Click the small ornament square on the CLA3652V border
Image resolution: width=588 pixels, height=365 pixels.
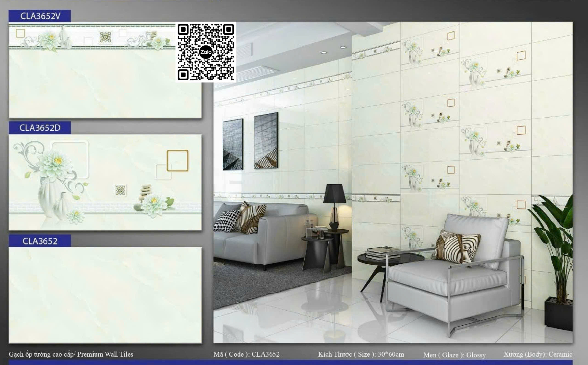pos(105,37)
